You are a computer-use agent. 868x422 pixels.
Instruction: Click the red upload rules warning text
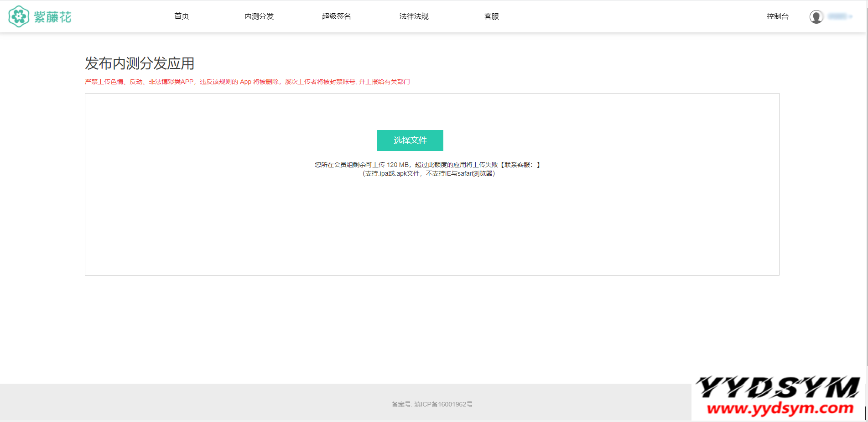click(247, 82)
